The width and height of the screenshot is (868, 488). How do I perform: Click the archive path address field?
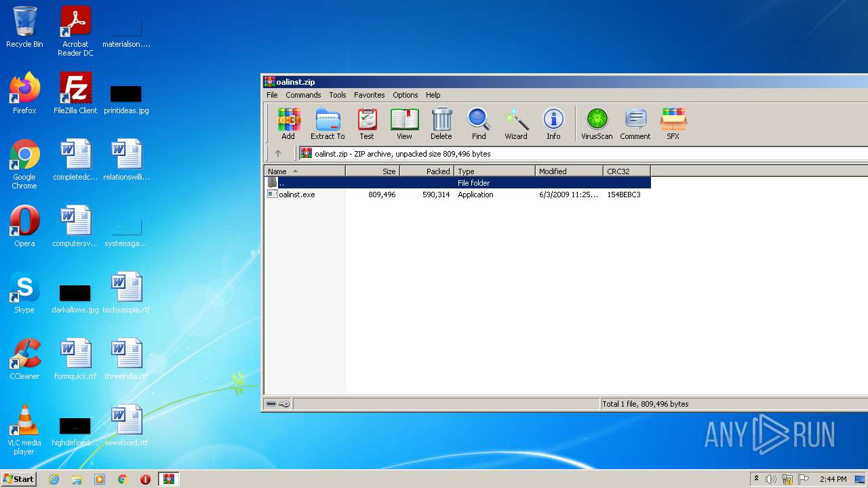pyautogui.click(x=583, y=154)
